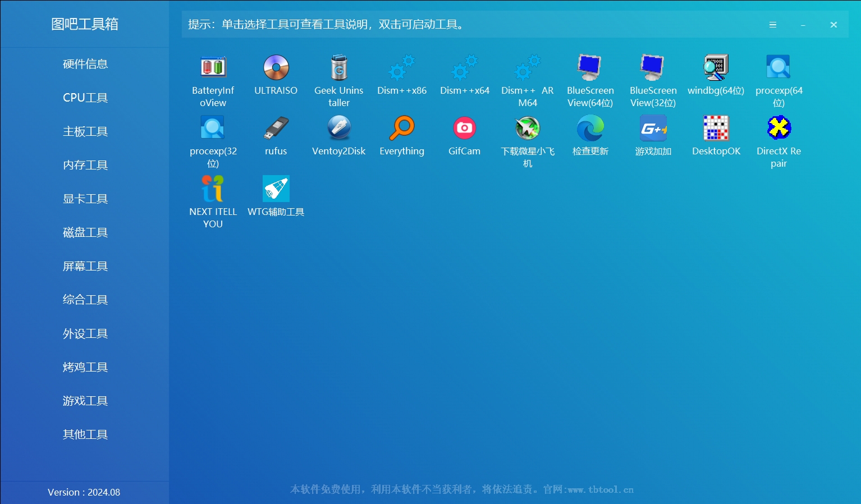861x504 pixels.
Task: Switch to 内存工具 category
Action: coord(85,165)
